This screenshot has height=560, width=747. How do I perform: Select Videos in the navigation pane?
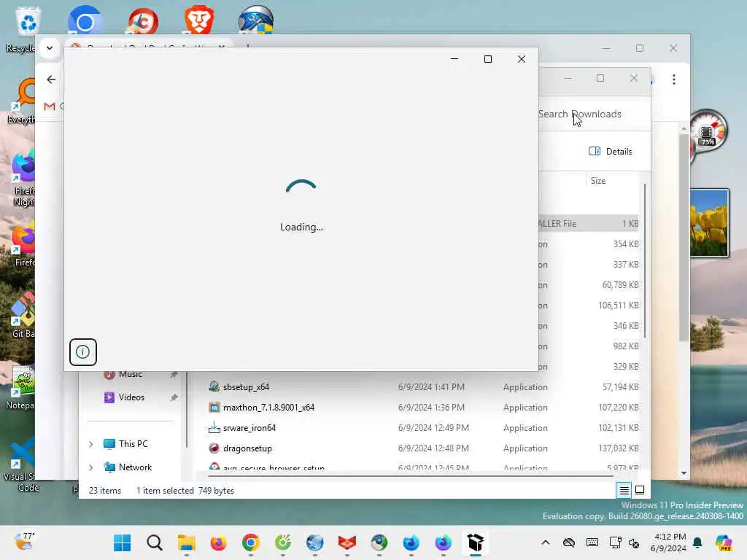(131, 397)
